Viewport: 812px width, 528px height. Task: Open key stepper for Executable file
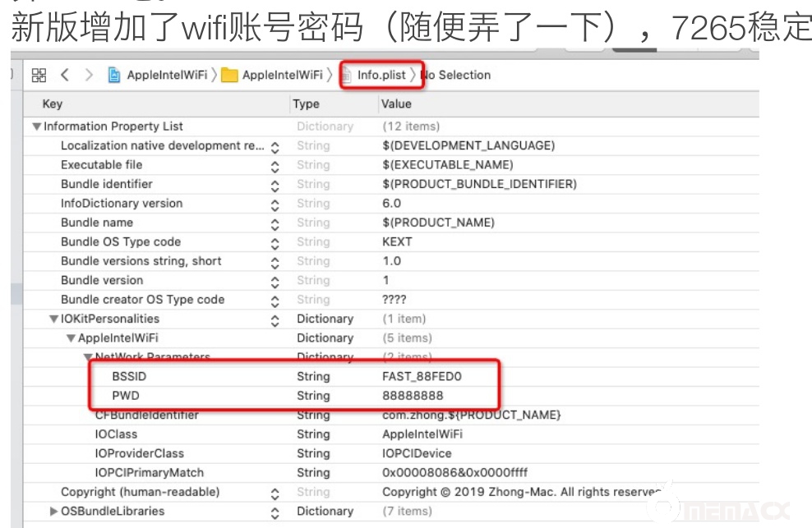(275, 165)
